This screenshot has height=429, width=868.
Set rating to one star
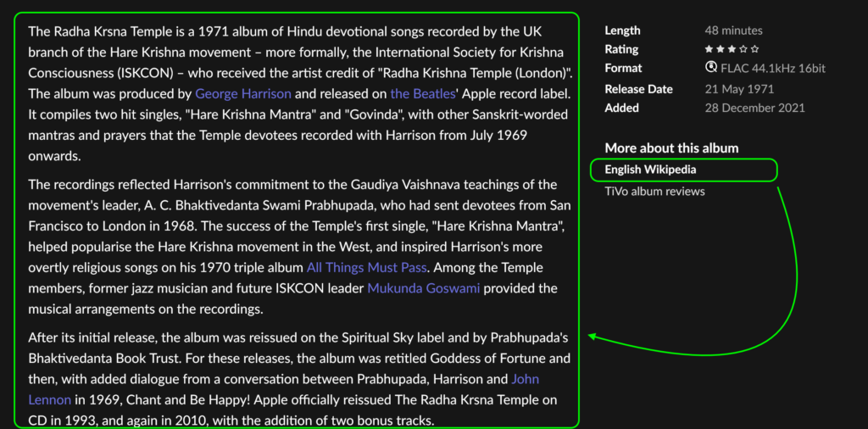point(709,49)
